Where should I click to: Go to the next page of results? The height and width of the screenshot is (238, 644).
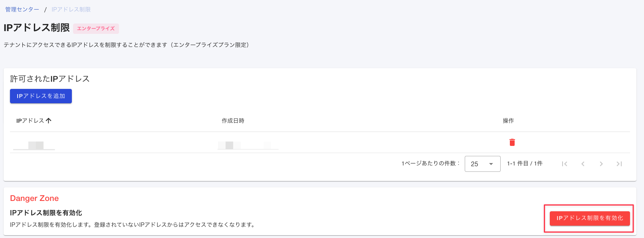(601, 164)
